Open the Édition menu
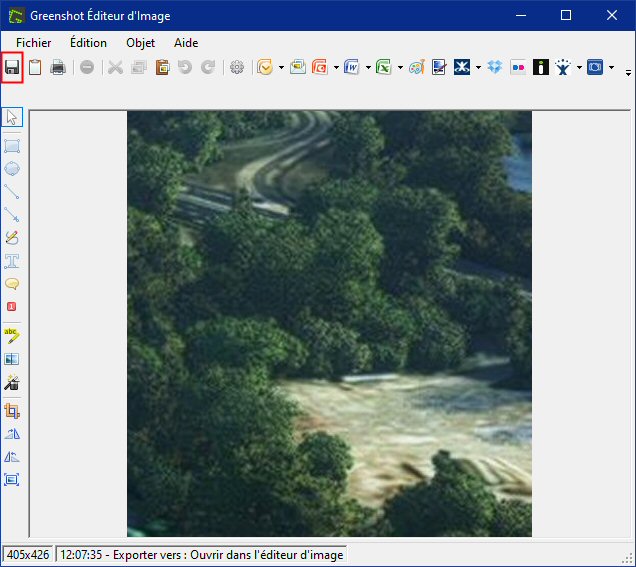The height and width of the screenshot is (567, 636). (88, 43)
